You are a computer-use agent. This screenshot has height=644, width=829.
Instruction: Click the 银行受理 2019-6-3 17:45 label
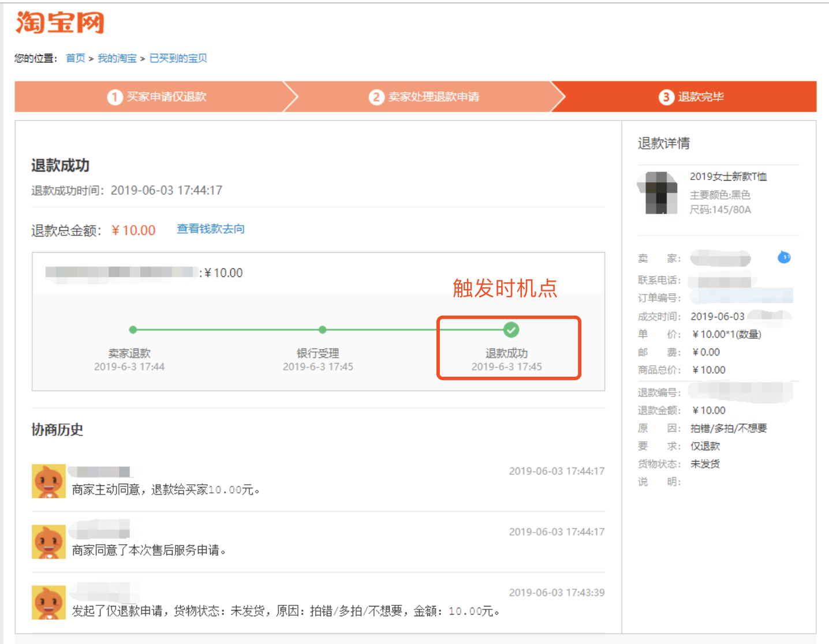[318, 360]
